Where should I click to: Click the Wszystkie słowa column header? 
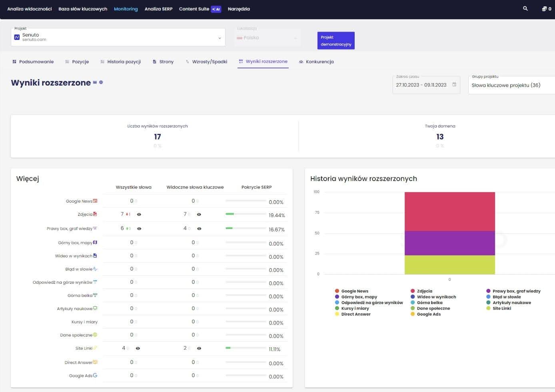(x=134, y=187)
